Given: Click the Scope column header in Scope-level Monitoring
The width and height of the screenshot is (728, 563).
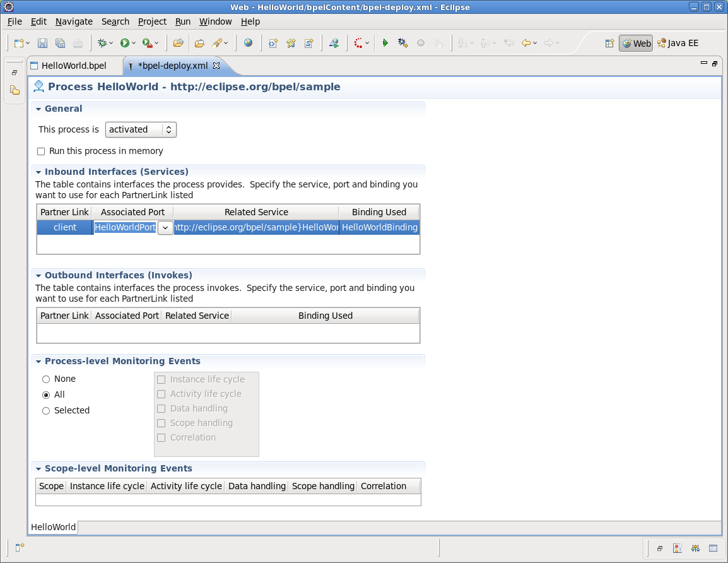Looking at the screenshot, I should coord(50,486).
